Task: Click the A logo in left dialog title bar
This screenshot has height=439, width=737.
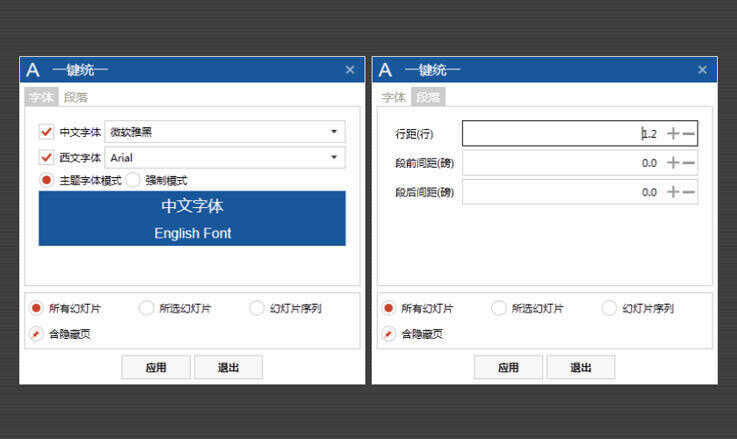Action: point(33,70)
